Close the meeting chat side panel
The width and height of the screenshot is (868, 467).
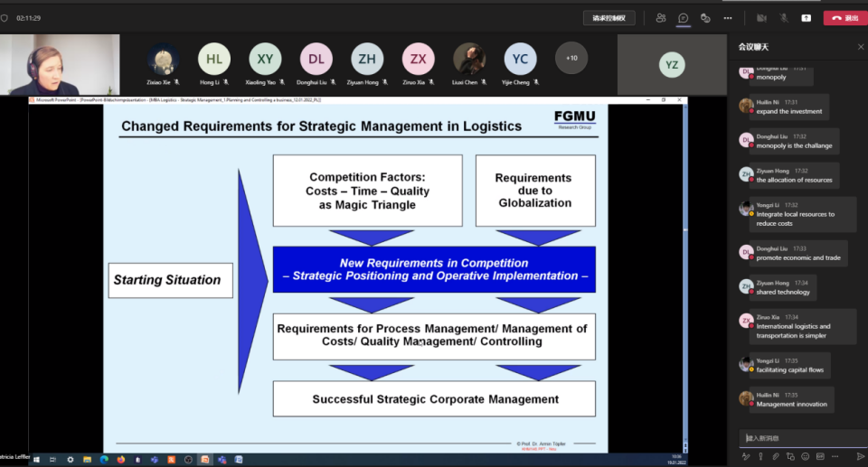860,46
